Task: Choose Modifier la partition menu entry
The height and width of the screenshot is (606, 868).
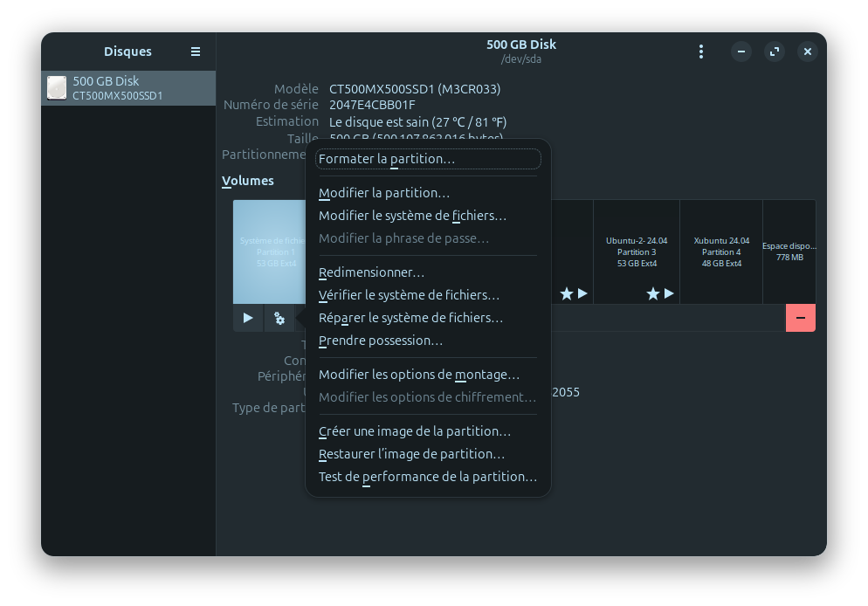Action: (384, 193)
